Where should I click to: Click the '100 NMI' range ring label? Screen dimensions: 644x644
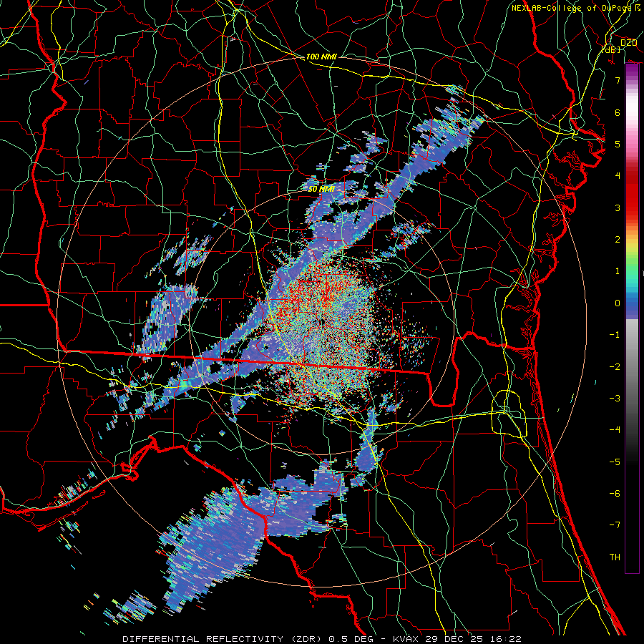coord(321,57)
